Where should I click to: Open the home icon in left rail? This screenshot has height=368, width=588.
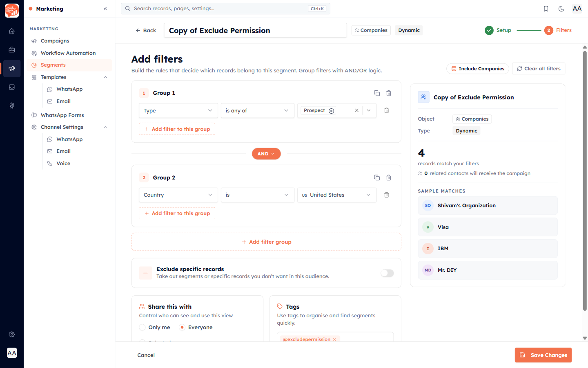point(12,31)
